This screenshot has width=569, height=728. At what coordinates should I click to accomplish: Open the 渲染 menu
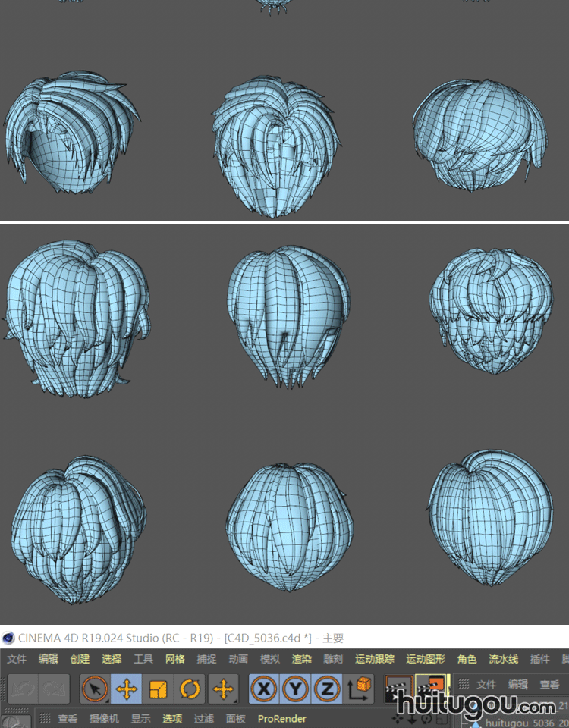301,659
